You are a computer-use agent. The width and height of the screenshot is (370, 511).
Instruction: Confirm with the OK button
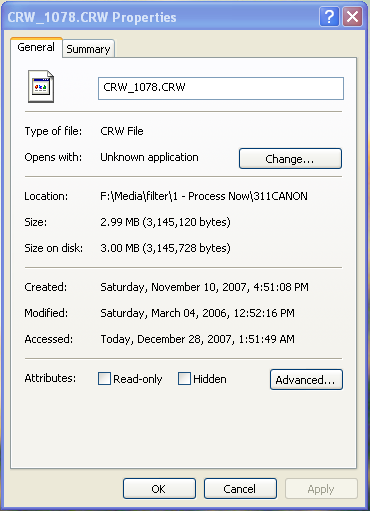[x=159, y=489]
